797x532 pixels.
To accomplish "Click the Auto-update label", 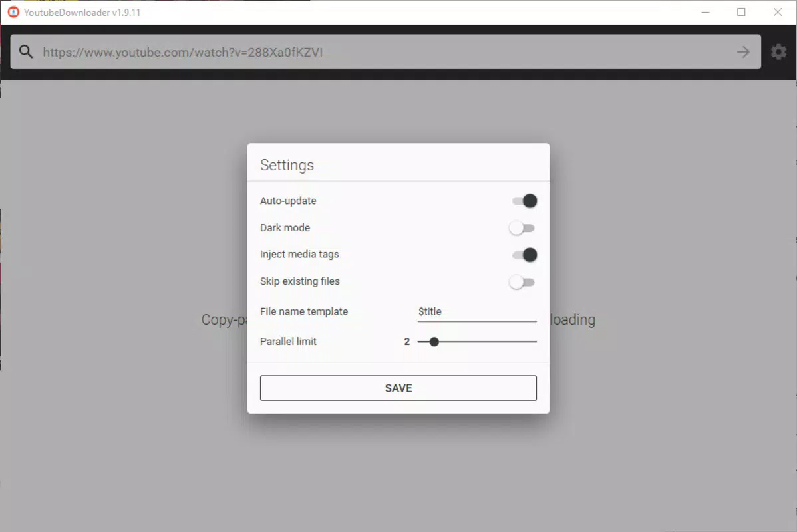I will click(288, 201).
